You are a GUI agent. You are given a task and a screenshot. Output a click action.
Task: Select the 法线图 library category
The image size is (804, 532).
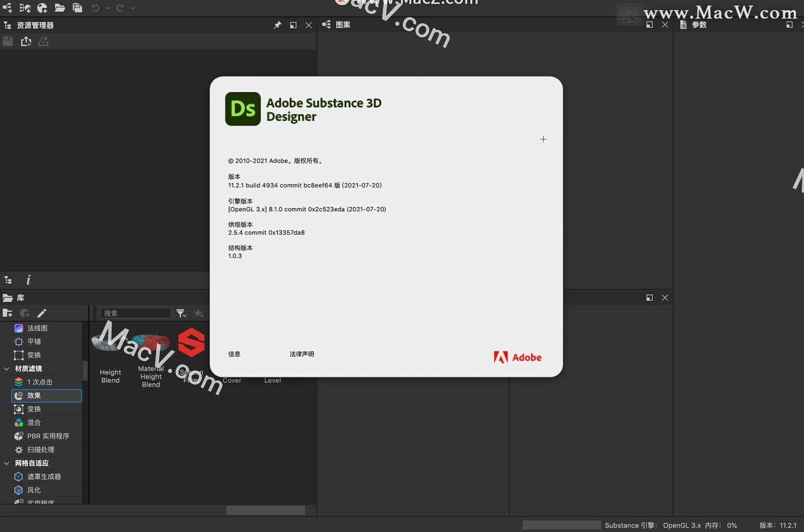coord(46,328)
